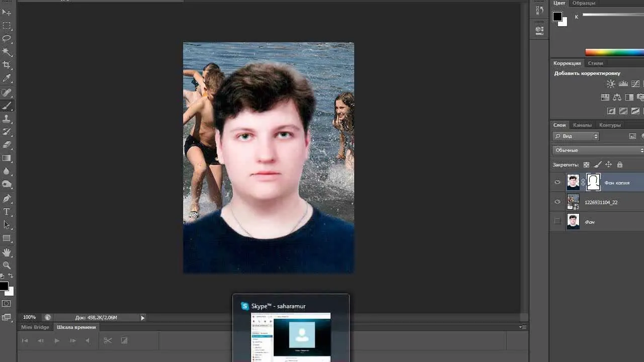Toggle pixel layer filter icon
This screenshot has height=362, width=644.
633,136
